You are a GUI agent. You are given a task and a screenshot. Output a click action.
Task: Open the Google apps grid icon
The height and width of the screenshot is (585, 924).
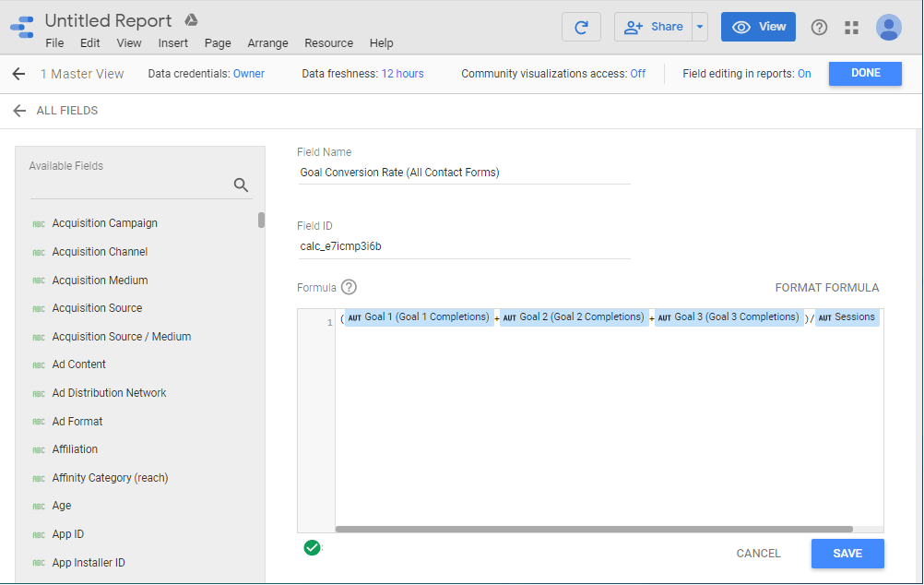(x=851, y=28)
